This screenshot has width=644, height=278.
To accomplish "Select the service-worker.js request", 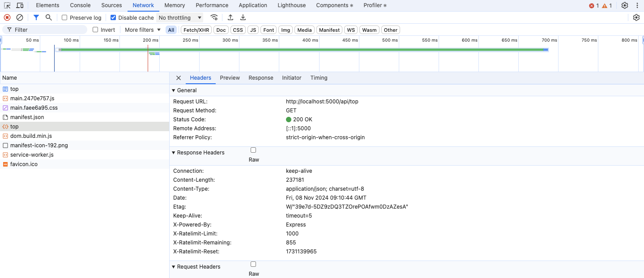I will pos(32,155).
